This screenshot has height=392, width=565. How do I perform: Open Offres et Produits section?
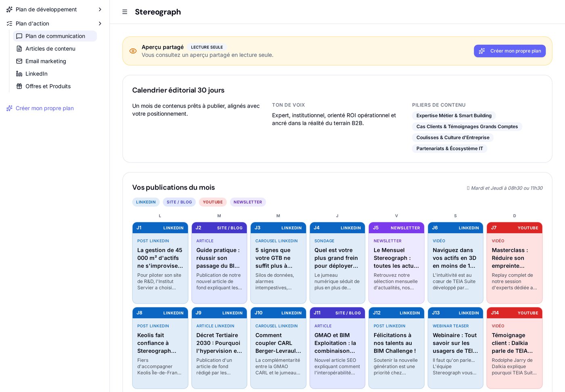(x=55, y=86)
